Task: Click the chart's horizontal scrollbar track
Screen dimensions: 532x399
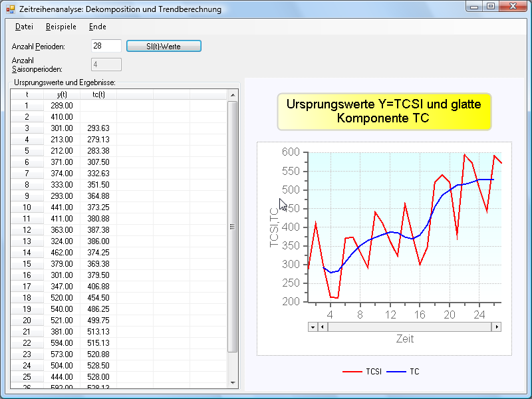Action: click(409, 327)
